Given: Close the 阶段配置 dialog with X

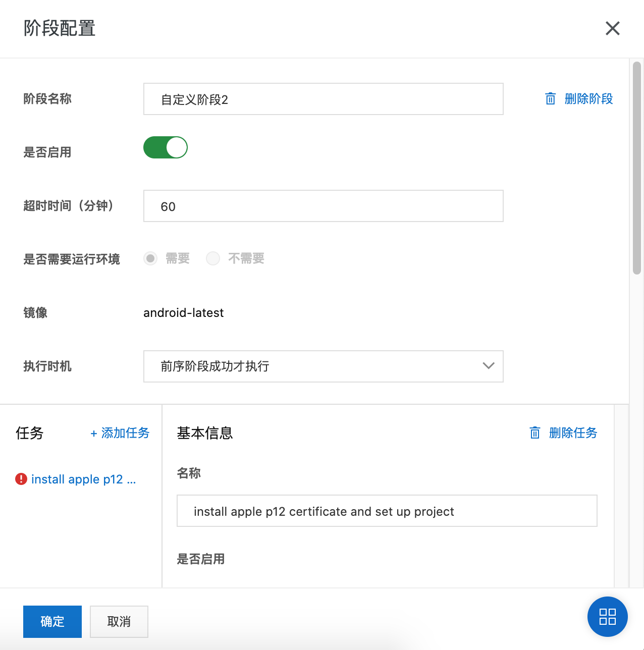Looking at the screenshot, I should 612,28.
